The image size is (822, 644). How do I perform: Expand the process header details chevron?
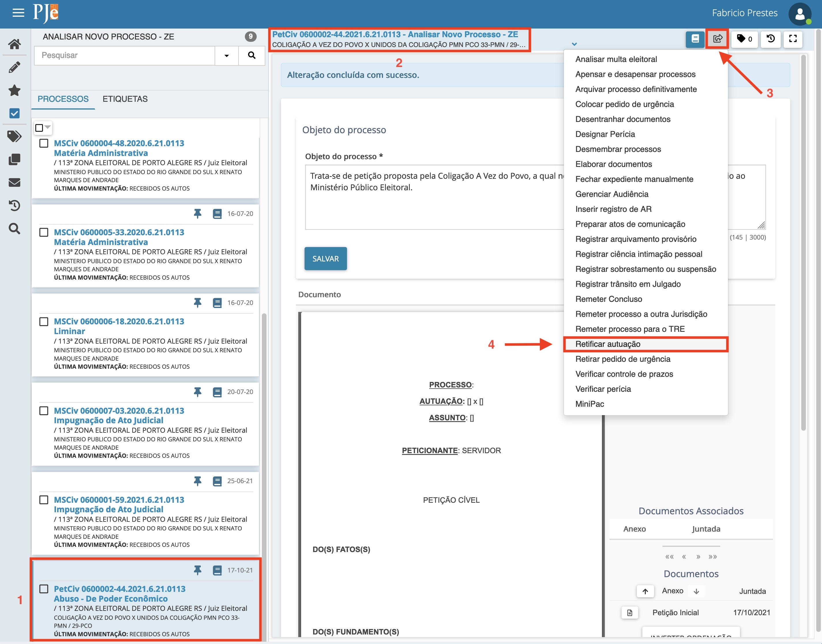pyautogui.click(x=574, y=44)
